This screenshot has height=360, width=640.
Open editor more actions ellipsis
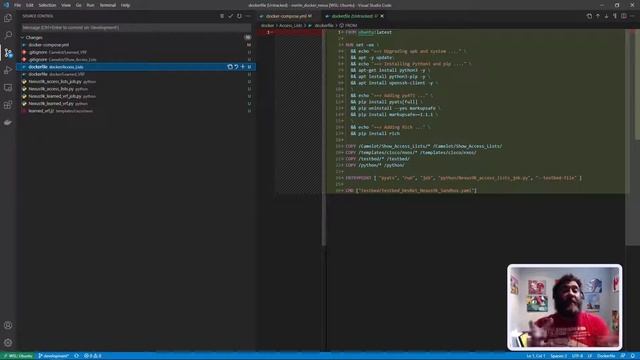[x=632, y=16]
